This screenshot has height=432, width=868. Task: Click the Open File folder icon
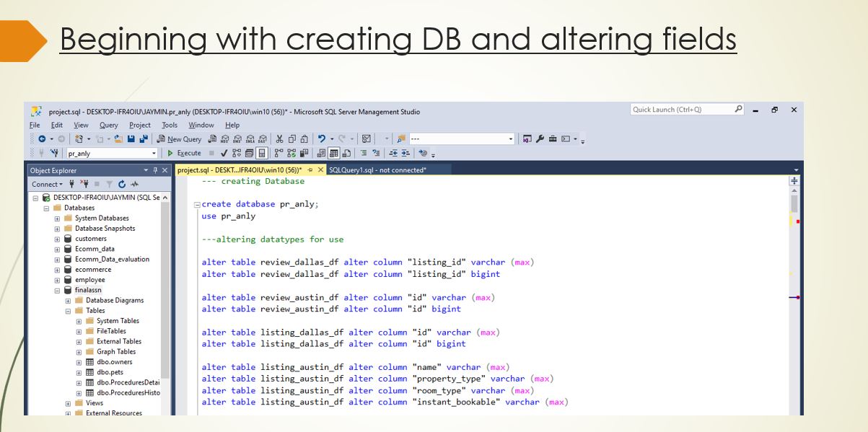118,139
